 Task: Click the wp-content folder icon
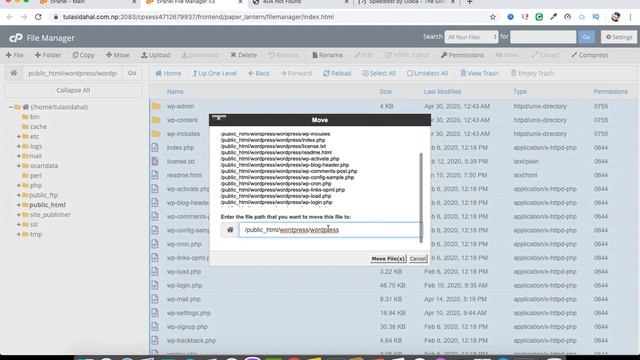click(156, 120)
